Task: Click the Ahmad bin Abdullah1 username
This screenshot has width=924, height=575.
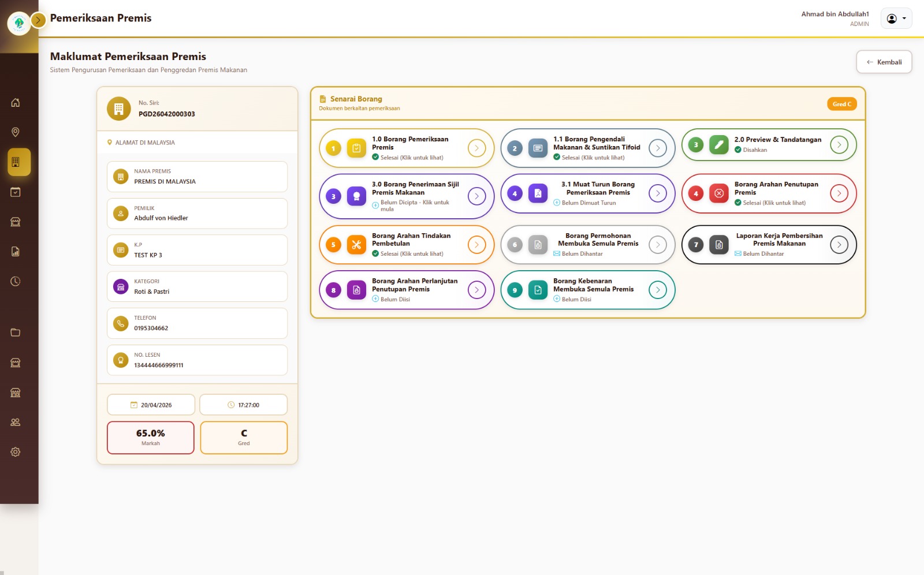Action: [835, 14]
